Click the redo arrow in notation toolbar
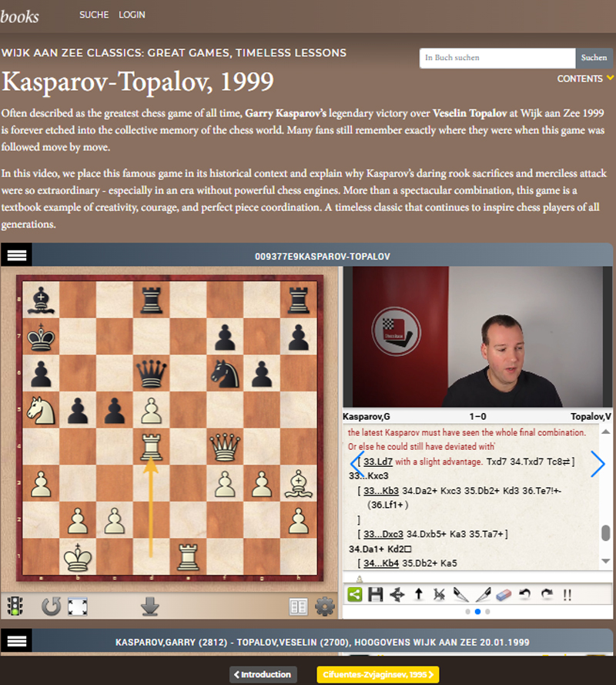The height and width of the screenshot is (685, 616). [x=546, y=594]
